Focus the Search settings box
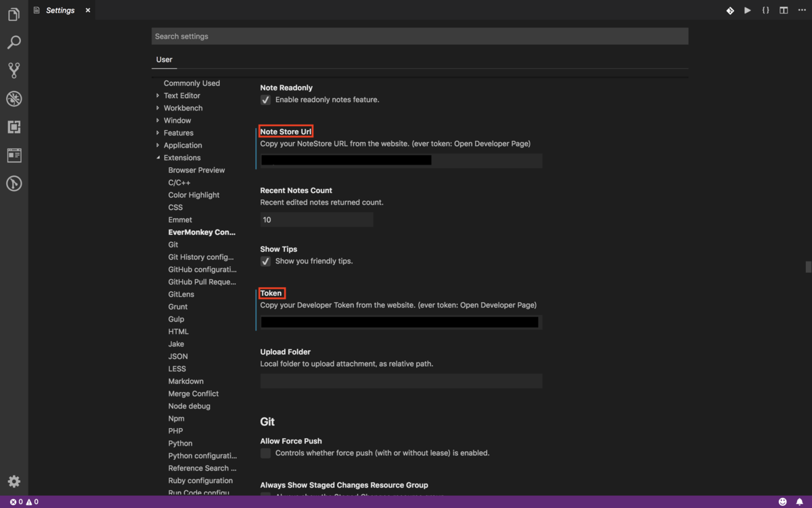 (x=420, y=36)
